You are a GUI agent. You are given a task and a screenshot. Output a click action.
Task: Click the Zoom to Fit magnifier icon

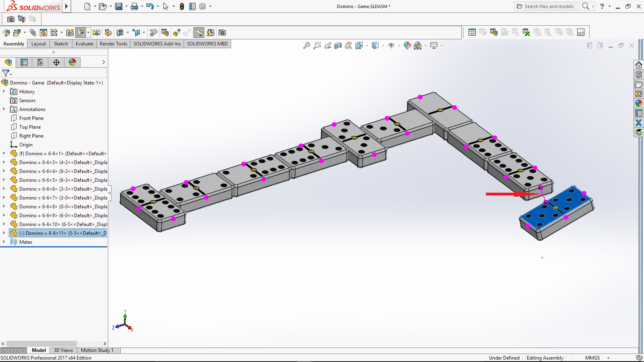307,46
